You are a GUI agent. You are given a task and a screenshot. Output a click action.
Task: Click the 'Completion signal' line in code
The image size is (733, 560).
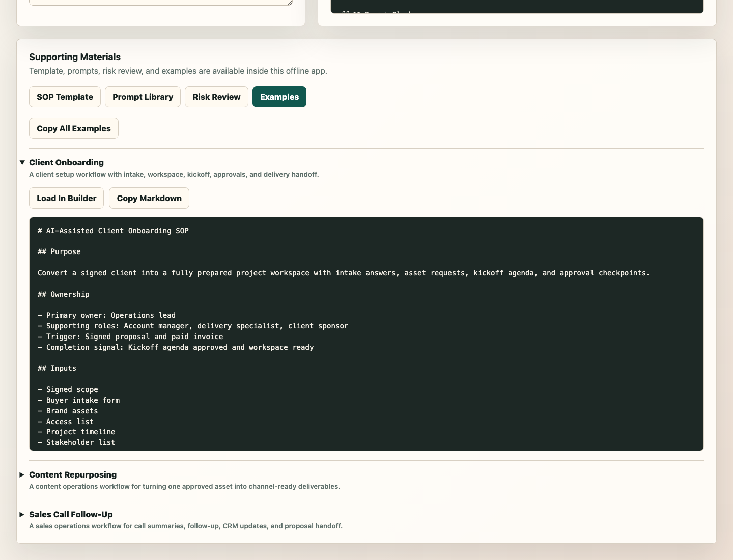[x=176, y=347]
